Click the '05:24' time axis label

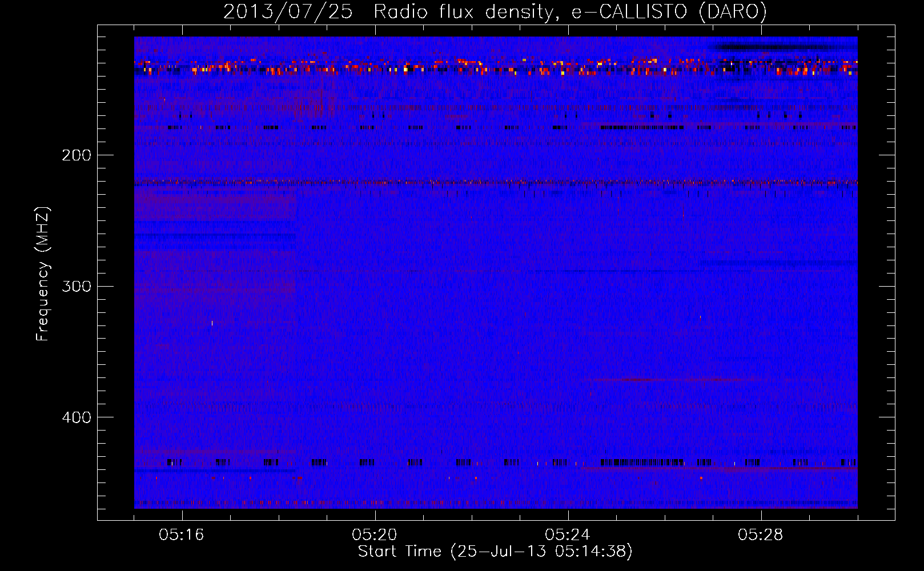568,534
